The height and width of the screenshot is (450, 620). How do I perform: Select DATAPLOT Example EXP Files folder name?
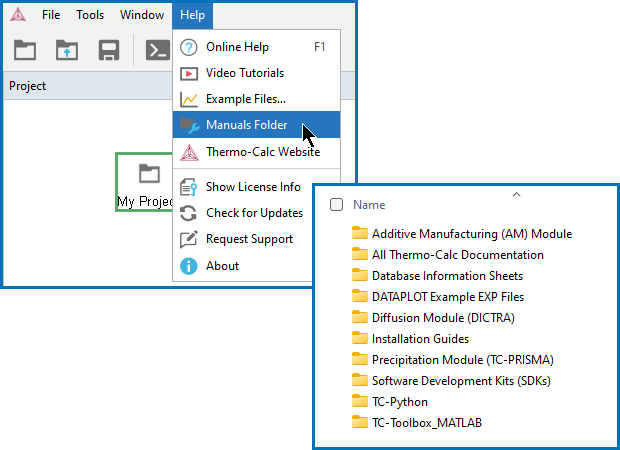448,297
